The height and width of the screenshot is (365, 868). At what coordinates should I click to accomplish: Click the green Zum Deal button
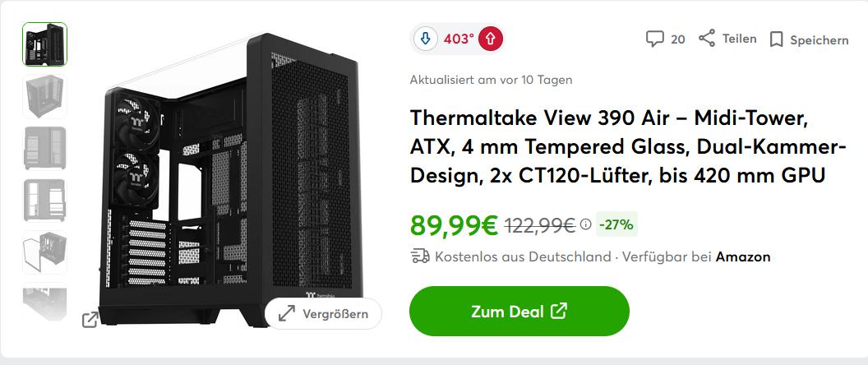pyautogui.click(x=519, y=312)
